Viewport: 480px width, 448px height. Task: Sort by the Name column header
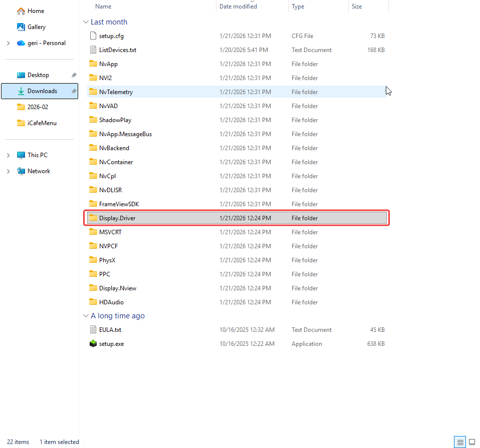click(103, 7)
